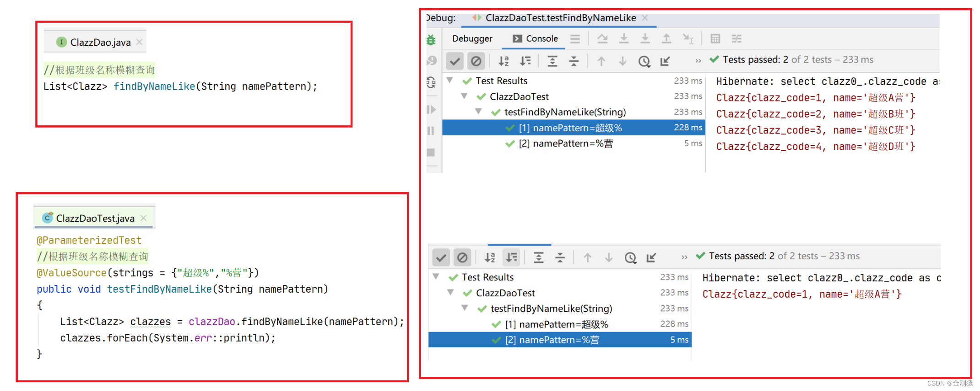Click clazzDao field reference in test code
This screenshot has width=980, height=391.
pos(212,321)
